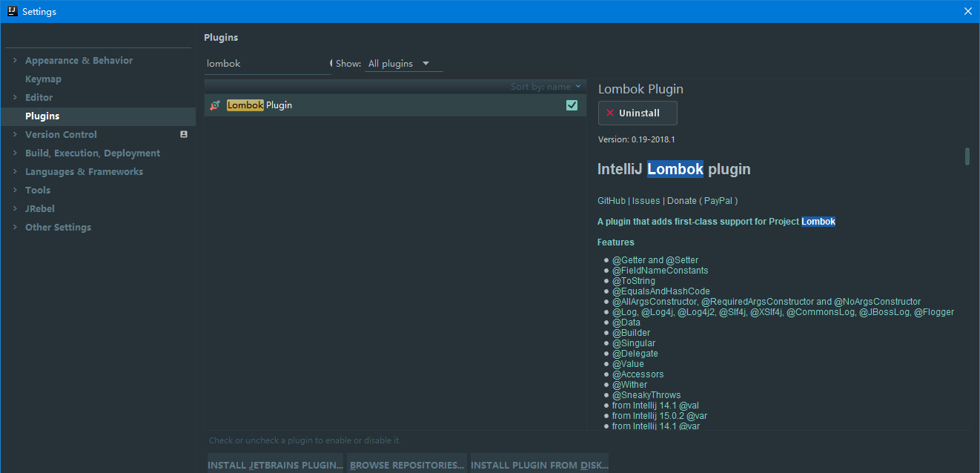Expand the JRebel tree arrow

click(x=15, y=208)
